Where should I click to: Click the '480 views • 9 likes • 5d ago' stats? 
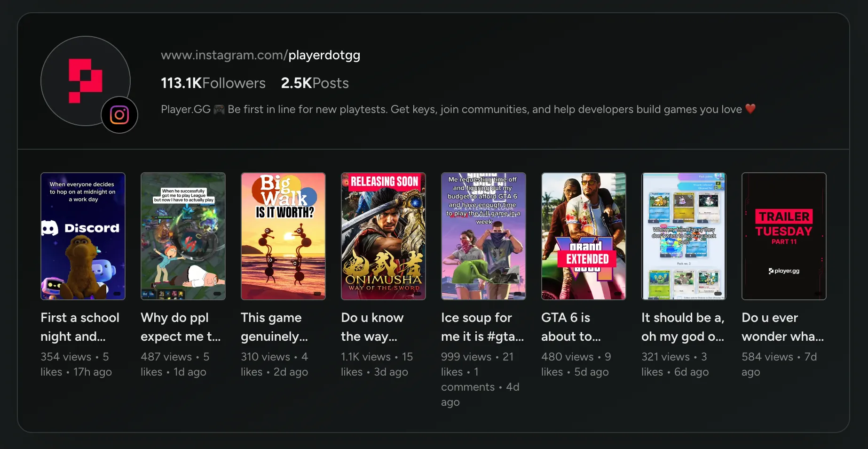(576, 364)
